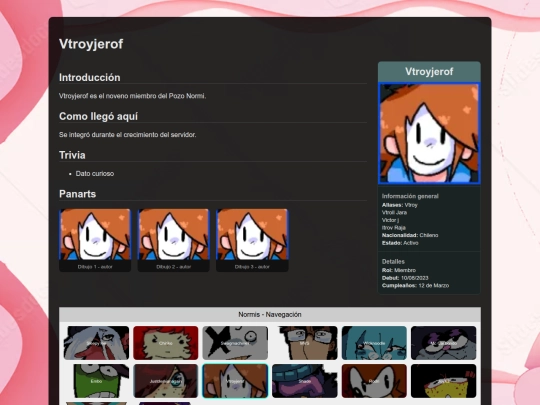
Task: Open the Shade purple-scarf member card
Action: 305,381
